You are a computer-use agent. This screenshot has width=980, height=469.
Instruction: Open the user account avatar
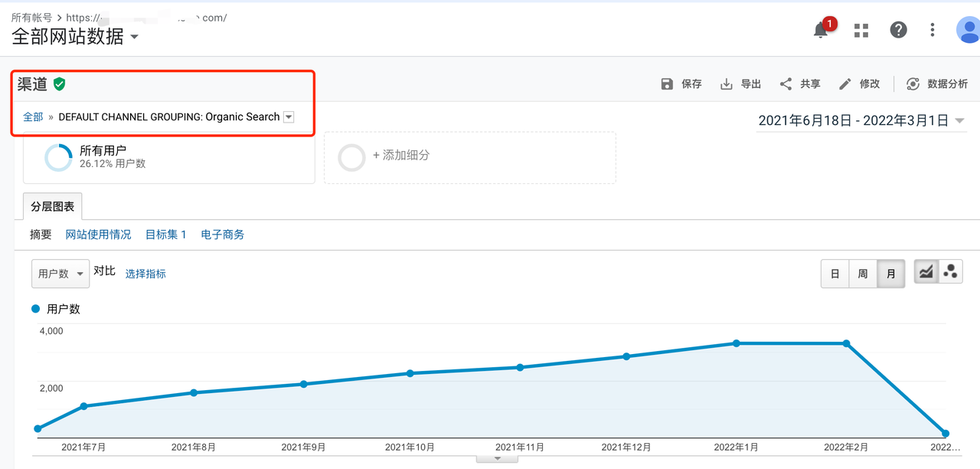click(969, 30)
